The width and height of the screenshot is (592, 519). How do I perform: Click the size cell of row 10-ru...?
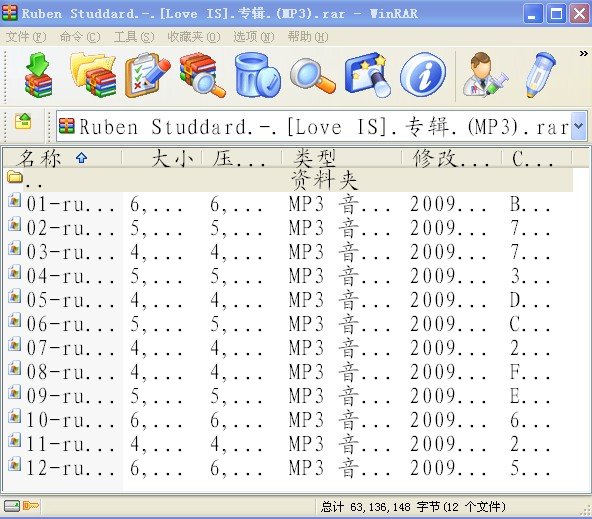coord(156,420)
